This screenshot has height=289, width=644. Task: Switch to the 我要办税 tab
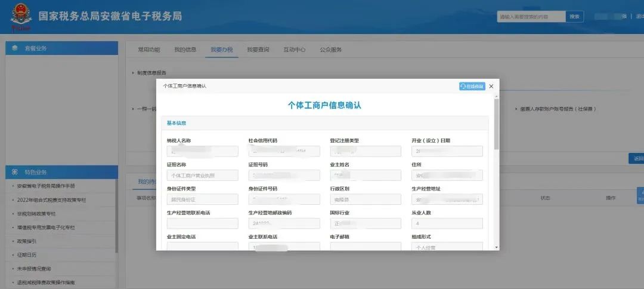click(x=221, y=50)
